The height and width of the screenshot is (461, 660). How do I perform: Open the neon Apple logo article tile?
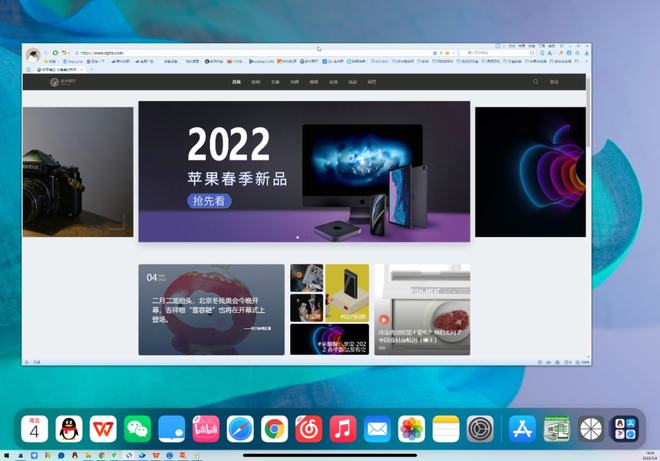tap(330, 339)
